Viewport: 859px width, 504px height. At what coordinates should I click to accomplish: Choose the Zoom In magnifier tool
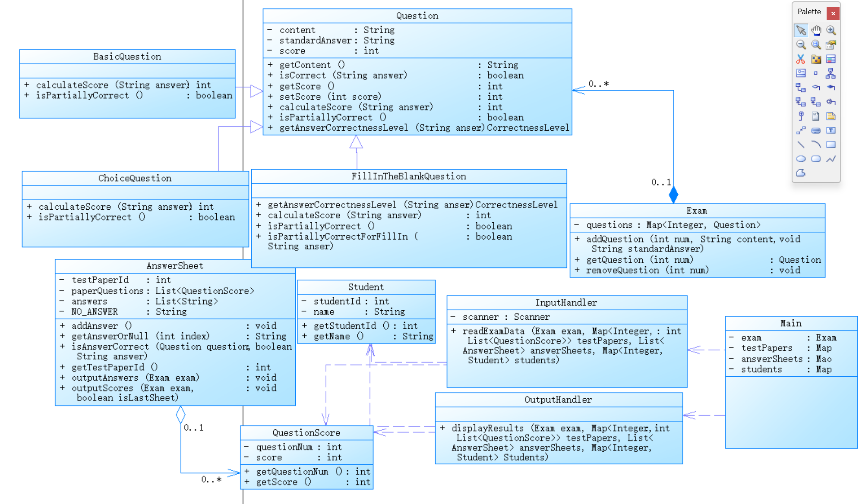click(x=831, y=30)
